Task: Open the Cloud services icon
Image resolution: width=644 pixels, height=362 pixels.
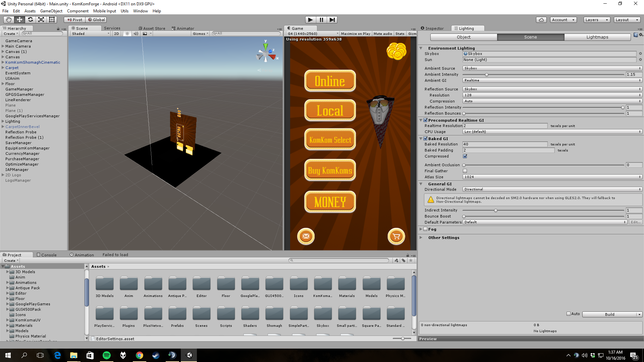Action: click(541, 20)
